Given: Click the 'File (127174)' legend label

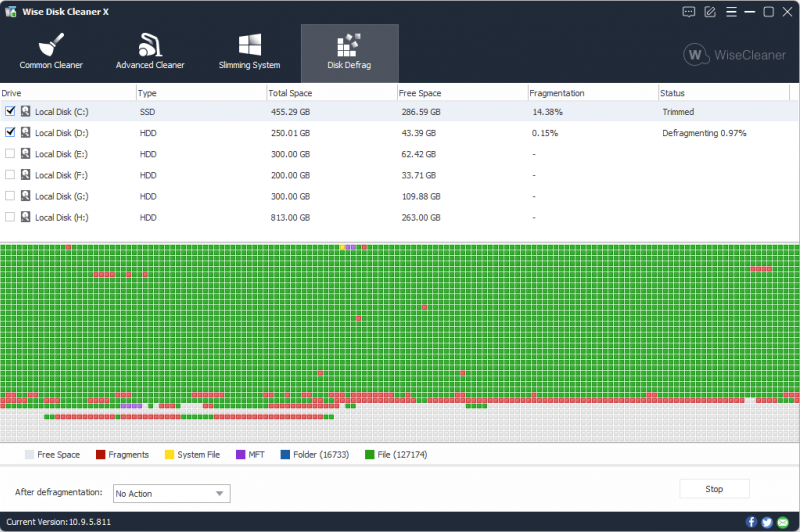Looking at the screenshot, I should click(x=402, y=454).
